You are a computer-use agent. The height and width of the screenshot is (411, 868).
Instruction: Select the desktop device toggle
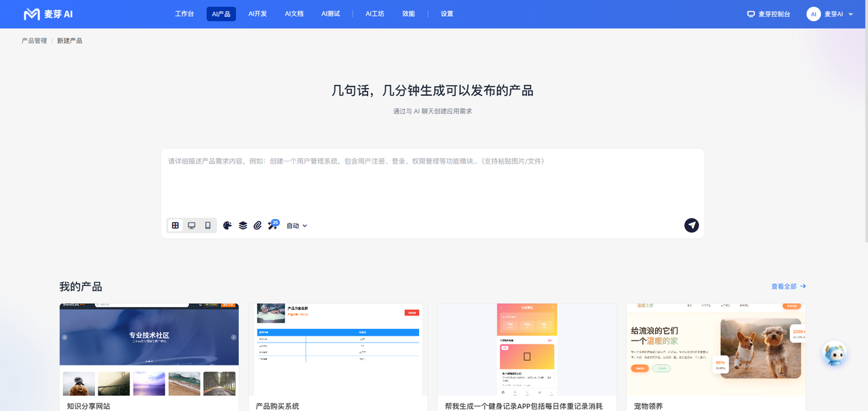[x=192, y=225]
